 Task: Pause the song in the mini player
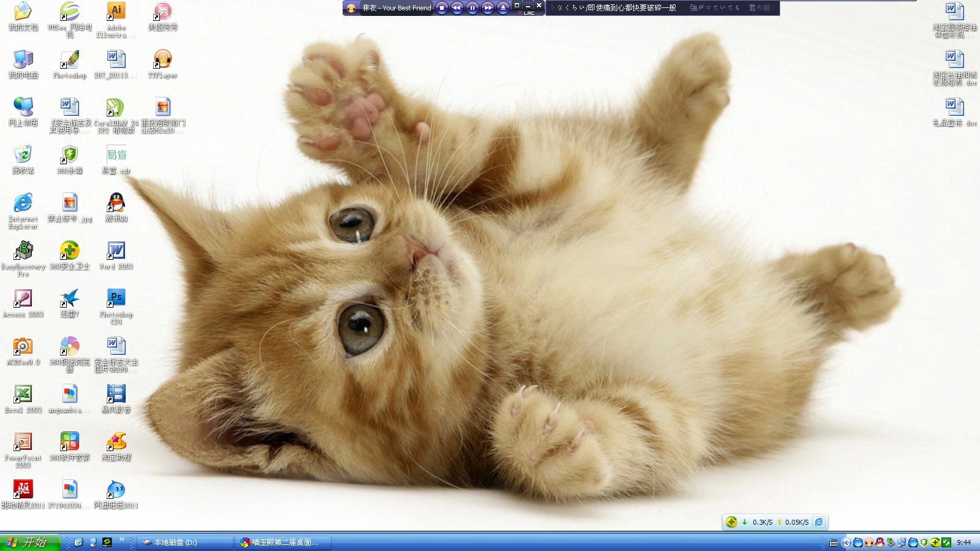[x=472, y=8]
